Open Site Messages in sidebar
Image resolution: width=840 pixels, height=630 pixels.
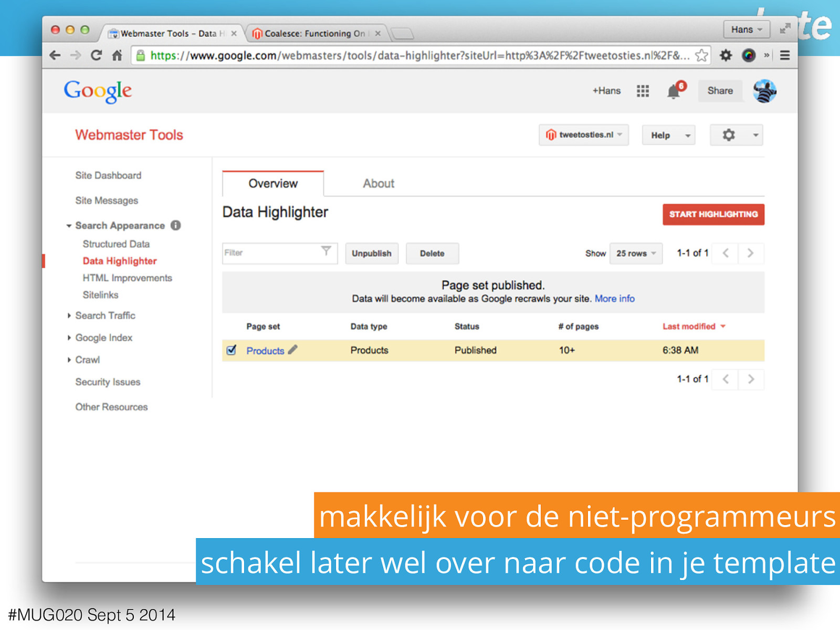point(107,201)
